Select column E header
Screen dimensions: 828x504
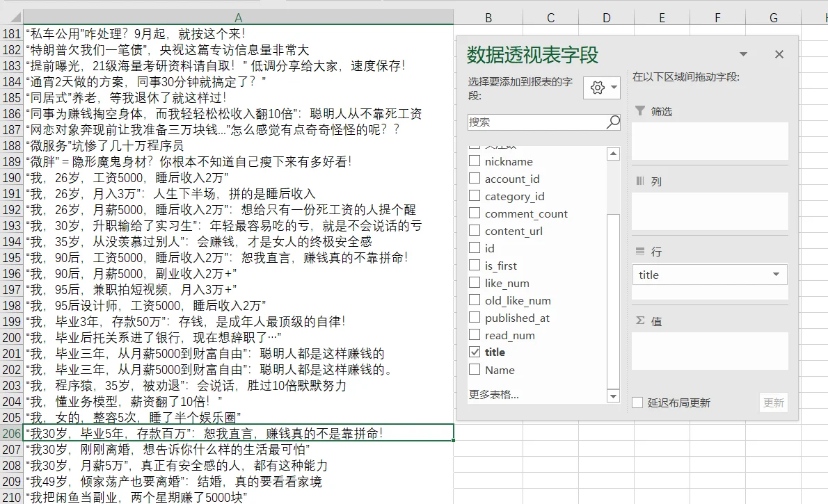pos(662,18)
